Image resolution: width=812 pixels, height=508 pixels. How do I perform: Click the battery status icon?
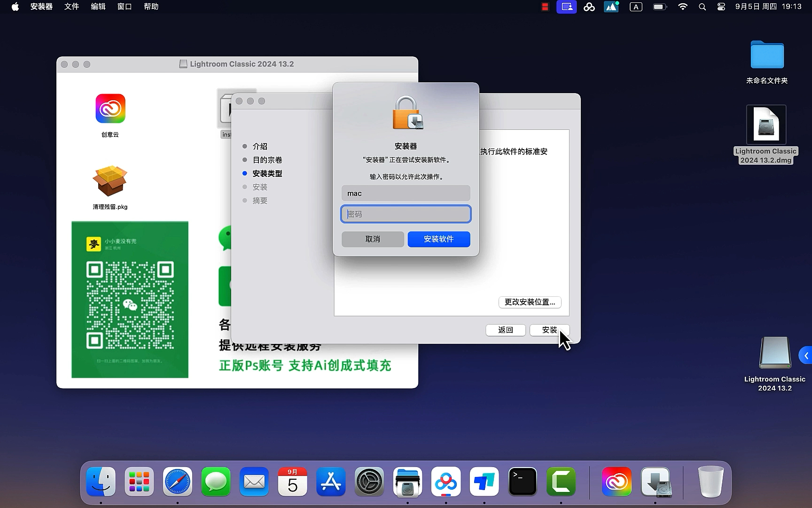tap(660, 7)
